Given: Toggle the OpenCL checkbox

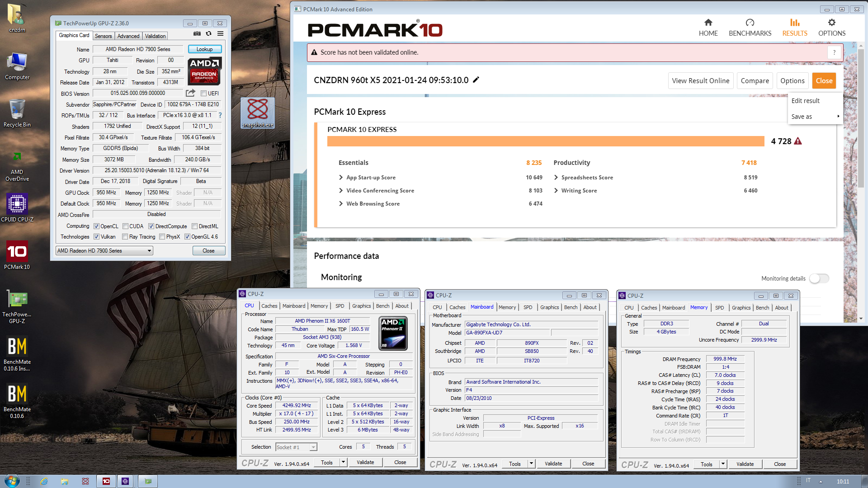Looking at the screenshot, I should [x=96, y=226].
